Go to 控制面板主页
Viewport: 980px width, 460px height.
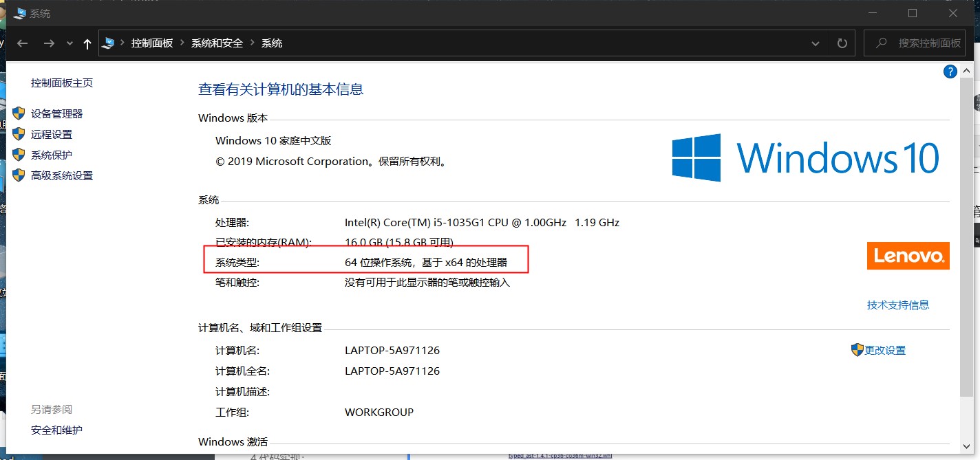tap(62, 82)
